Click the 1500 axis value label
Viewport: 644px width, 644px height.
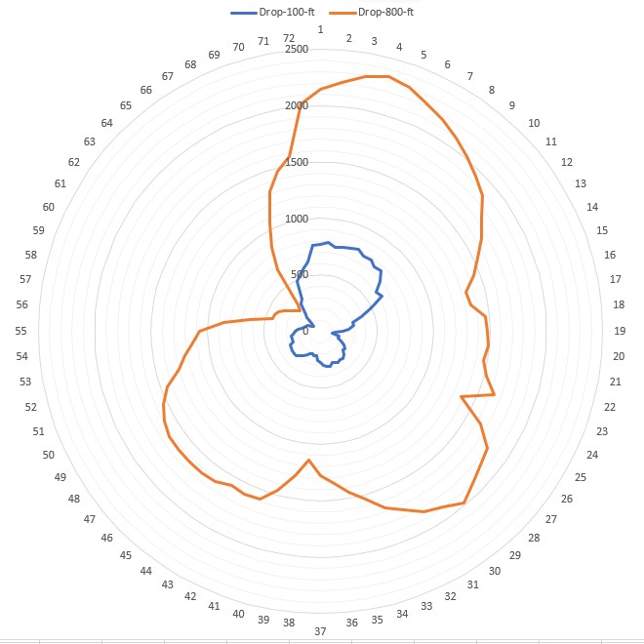pyautogui.click(x=297, y=162)
